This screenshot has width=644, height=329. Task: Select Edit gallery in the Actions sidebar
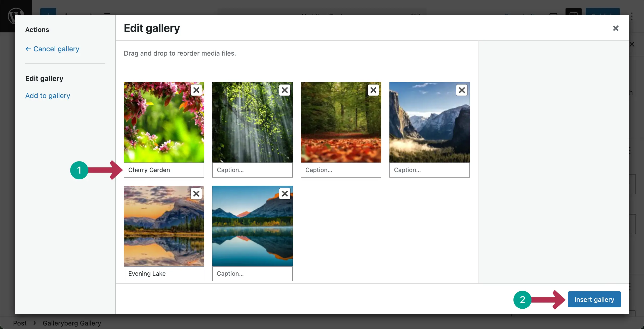(x=44, y=78)
